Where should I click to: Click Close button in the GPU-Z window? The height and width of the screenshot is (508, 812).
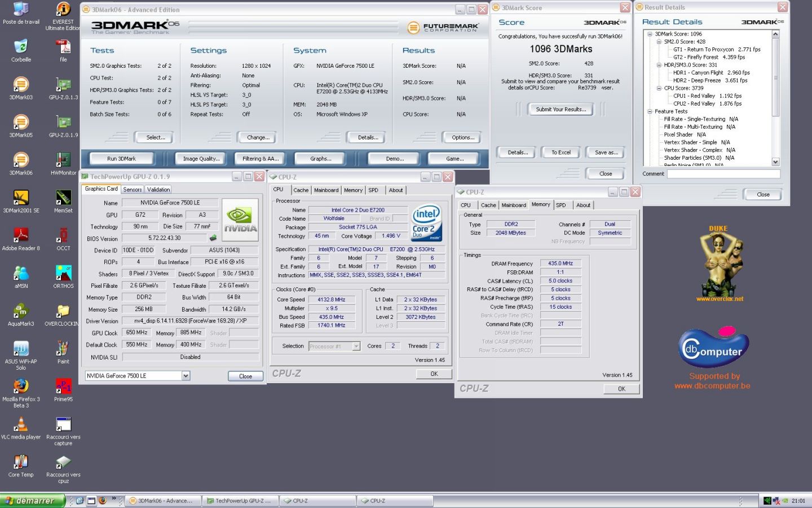pos(245,376)
